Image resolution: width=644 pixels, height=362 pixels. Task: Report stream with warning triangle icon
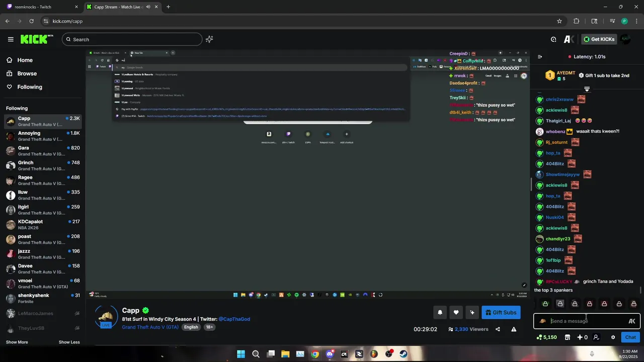click(514, 329)
